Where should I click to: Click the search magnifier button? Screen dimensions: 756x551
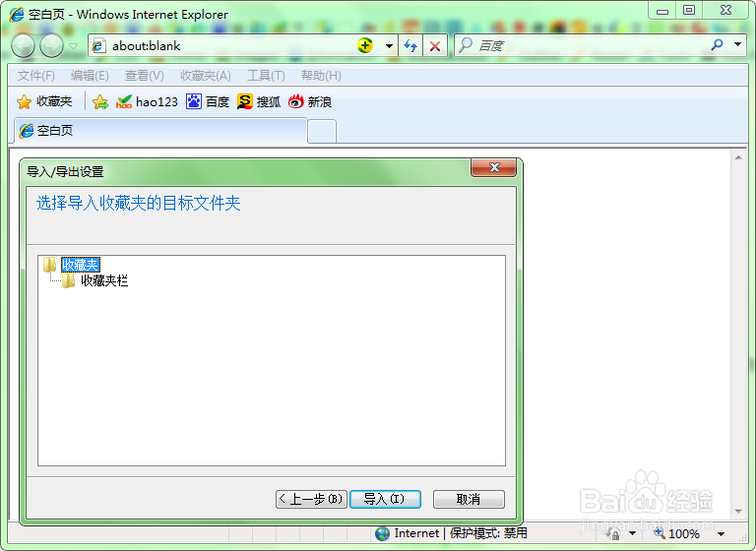click(717, 45)
